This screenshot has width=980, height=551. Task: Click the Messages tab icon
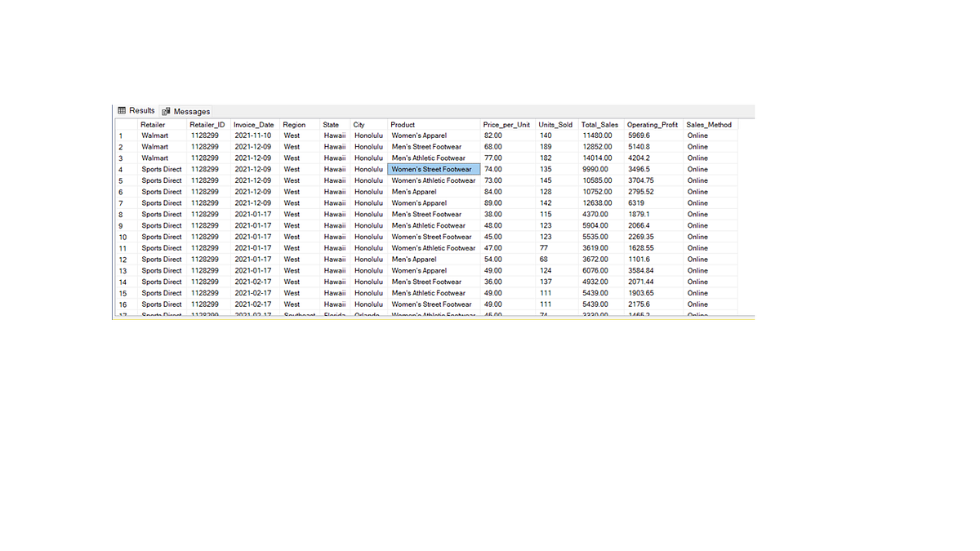click(166, 110)
